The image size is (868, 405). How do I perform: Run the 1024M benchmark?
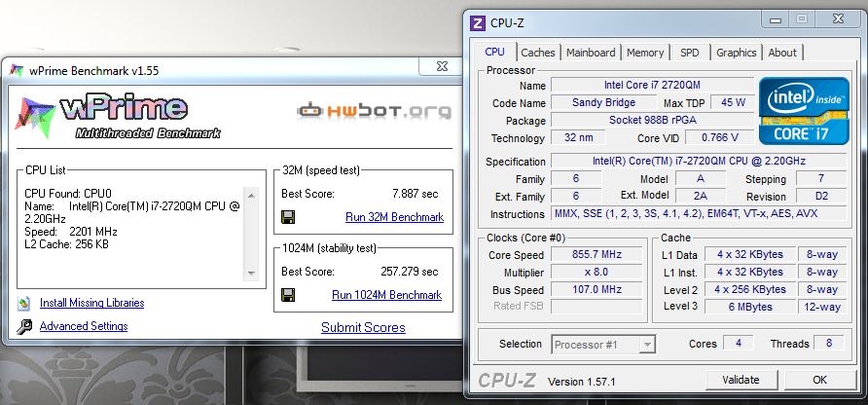[x=386, y=295]
